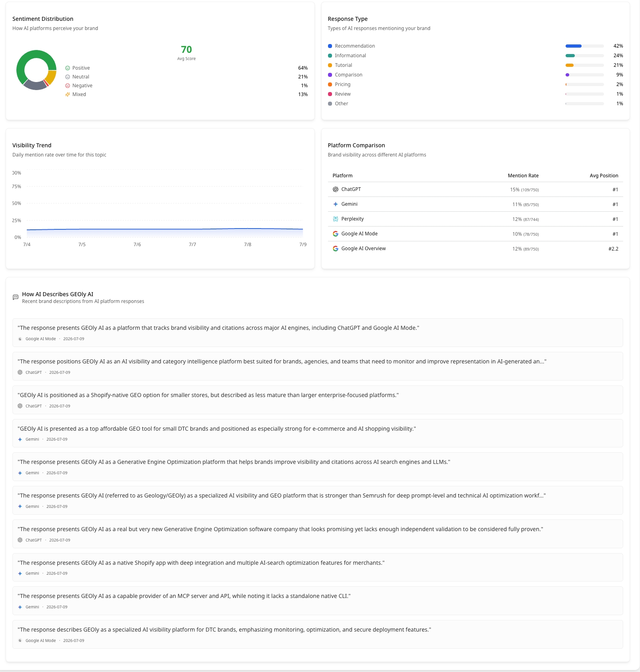Click the #2.2 average position value

tap(614, 249)
